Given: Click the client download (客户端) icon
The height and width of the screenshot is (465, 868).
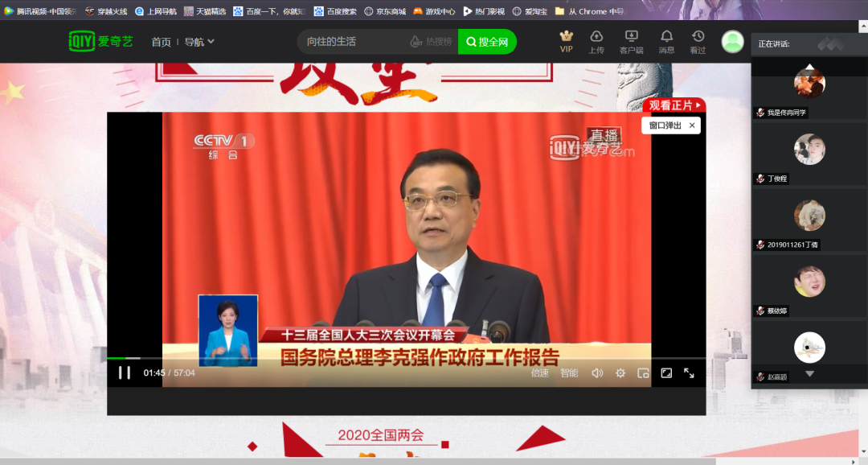Looking at the screenshot, I should click(631, 37).
